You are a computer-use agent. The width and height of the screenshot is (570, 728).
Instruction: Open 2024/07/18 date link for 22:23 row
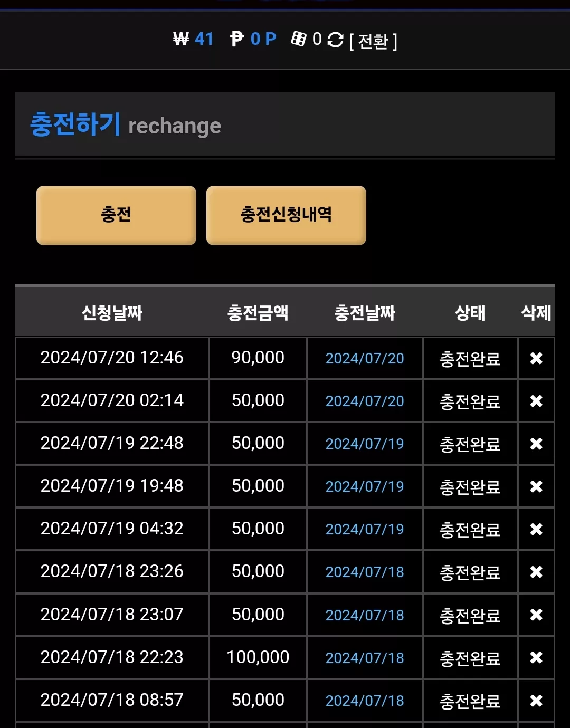point(365,658)
